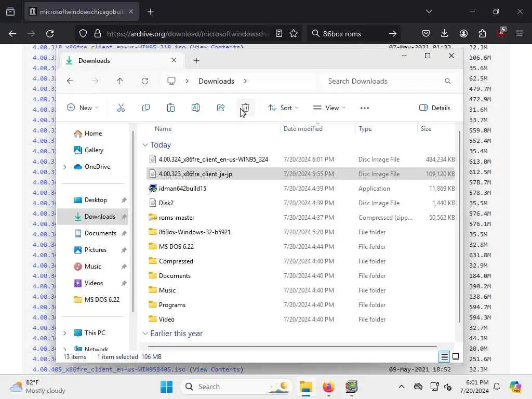Collapse the Earlier this year group

pos(145,334)
